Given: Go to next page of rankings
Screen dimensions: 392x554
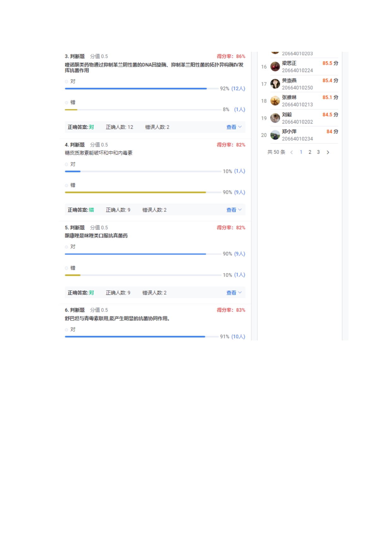Looking at the screenshot, I should pos(328,152).
